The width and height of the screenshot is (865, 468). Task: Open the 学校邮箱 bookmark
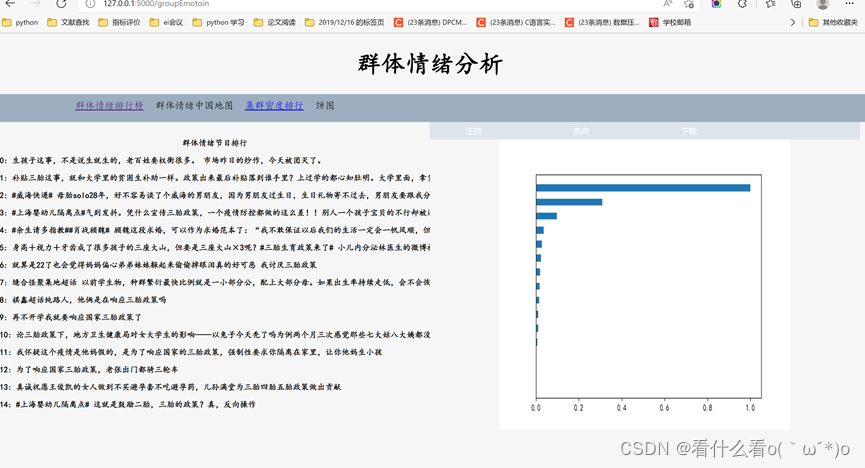tap(670, 23)
